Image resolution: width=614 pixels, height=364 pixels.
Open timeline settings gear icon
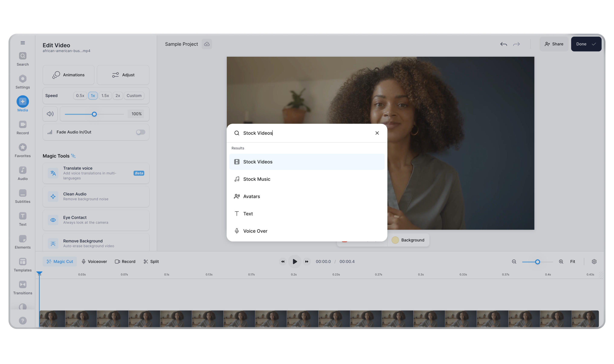(594, 262)
